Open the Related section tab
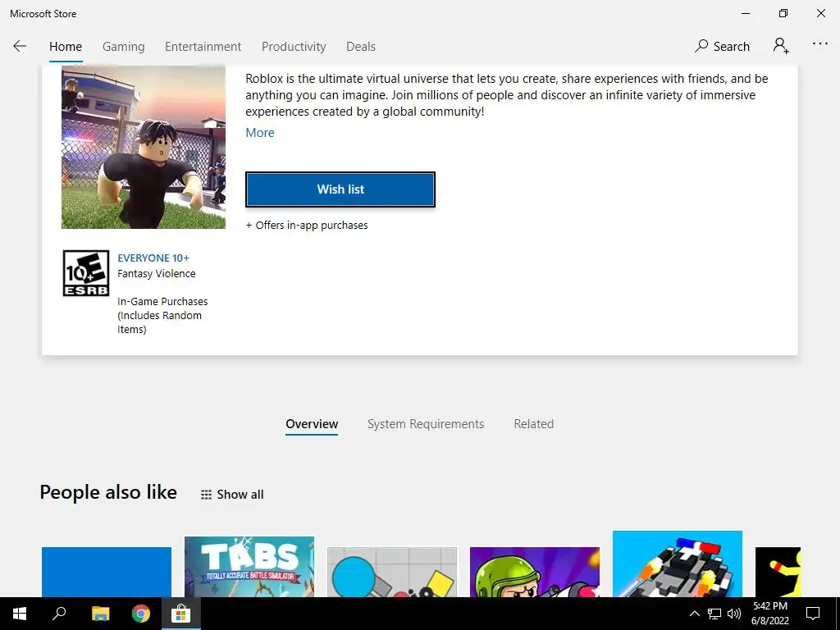The width and height of the screenshot is (840, 630). coord(533,424)
